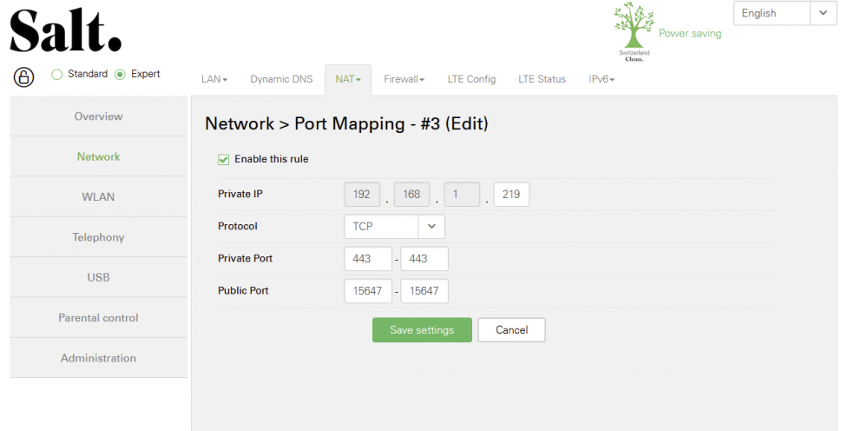Click the Power saving link
This screenshot has height=431, width=868.
(690, 33)
